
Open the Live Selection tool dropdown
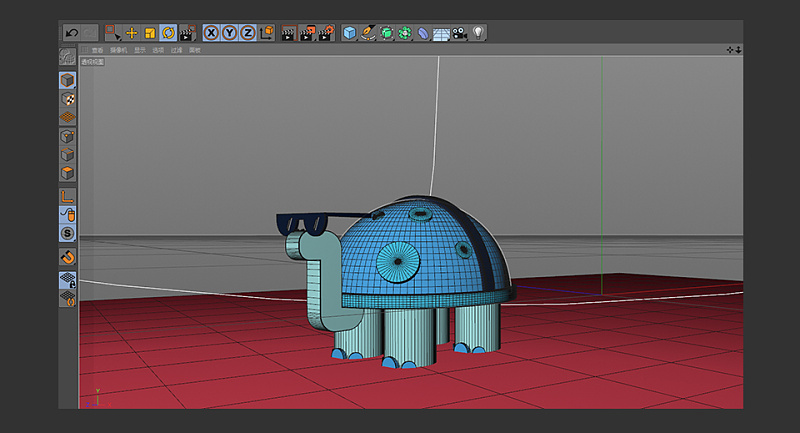point(113,33)
